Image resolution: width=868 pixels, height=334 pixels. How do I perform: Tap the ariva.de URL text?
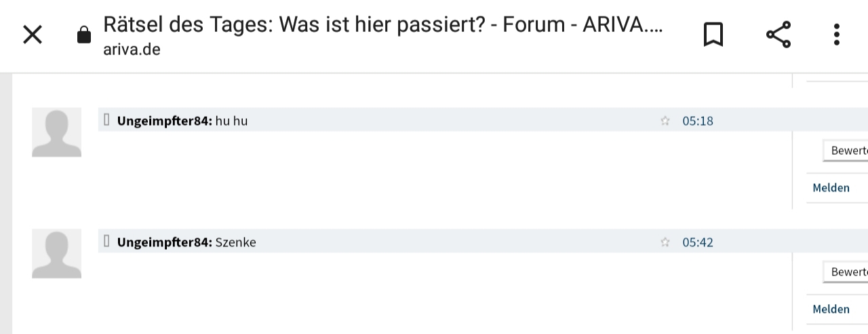pos(132,50)
